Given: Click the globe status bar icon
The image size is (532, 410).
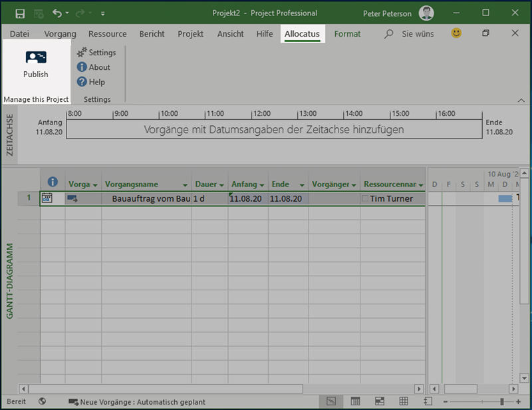Looking at the screenshot, I should pos(42,401).
